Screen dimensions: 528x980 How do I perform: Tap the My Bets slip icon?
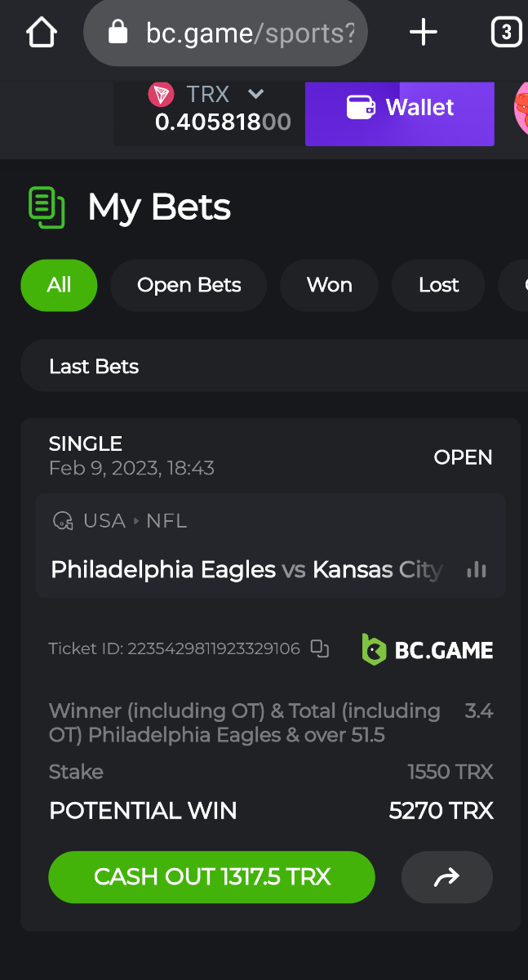tap(47, 207)
